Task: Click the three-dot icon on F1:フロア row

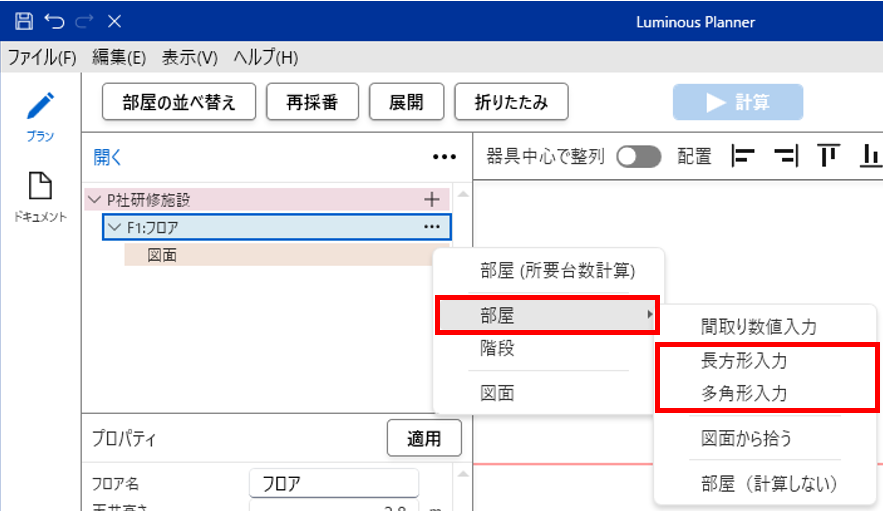Action: pos(432,228)
